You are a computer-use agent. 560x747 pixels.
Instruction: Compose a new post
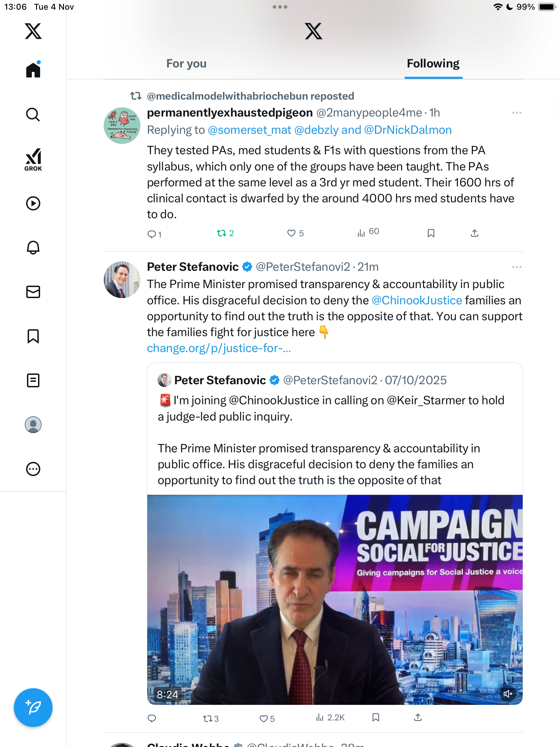point(33,708)
